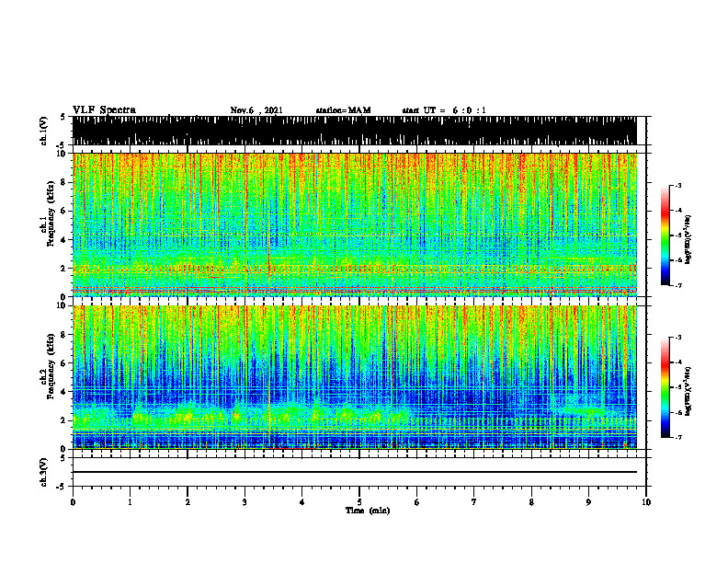Screen dimensions: 728x563
Task: Click the "ch.1(V)" axis label
Action: tap(44, 131)
